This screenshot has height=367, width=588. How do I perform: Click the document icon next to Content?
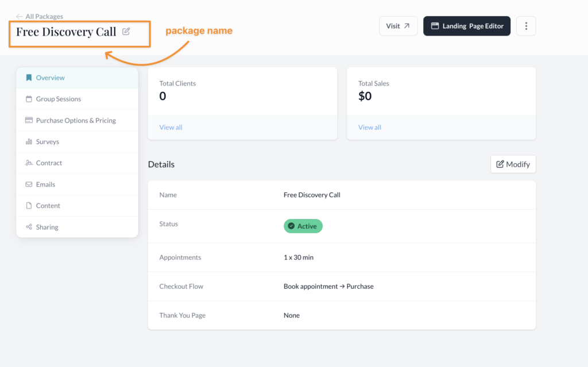(29, 206)
